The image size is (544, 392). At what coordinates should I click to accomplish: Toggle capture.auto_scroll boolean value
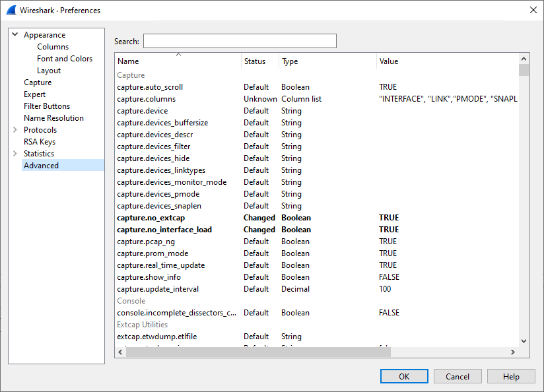pyautogui.click(x=388, y=87)
